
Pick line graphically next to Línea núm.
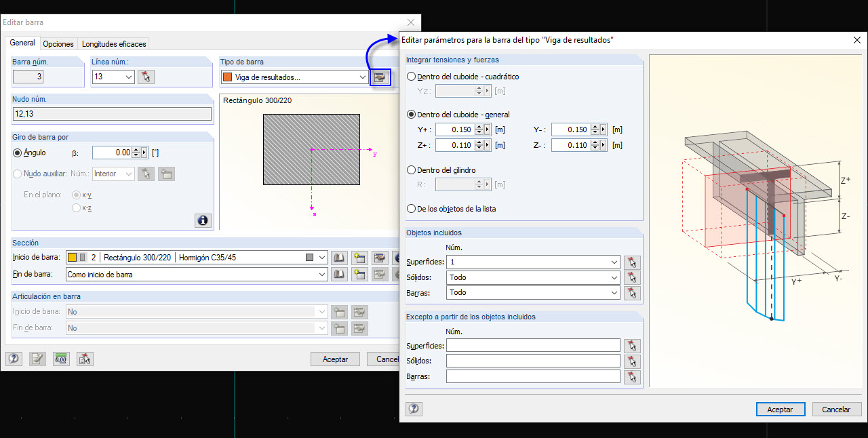pos(146,77)
